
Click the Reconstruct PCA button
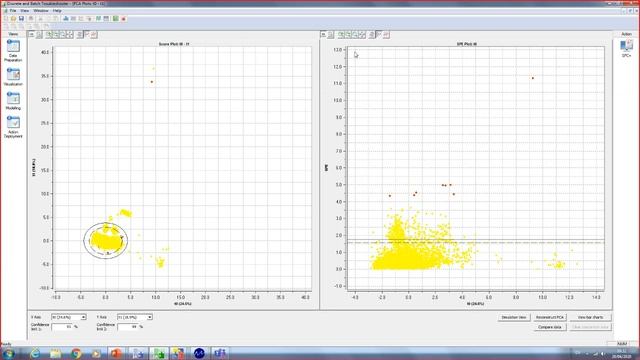[x=550, y=317]
